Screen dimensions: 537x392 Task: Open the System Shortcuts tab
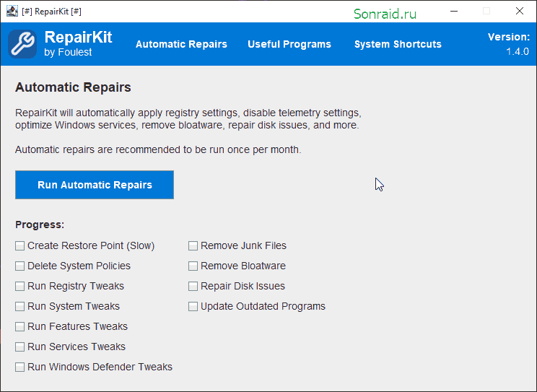tap(398, 44)
